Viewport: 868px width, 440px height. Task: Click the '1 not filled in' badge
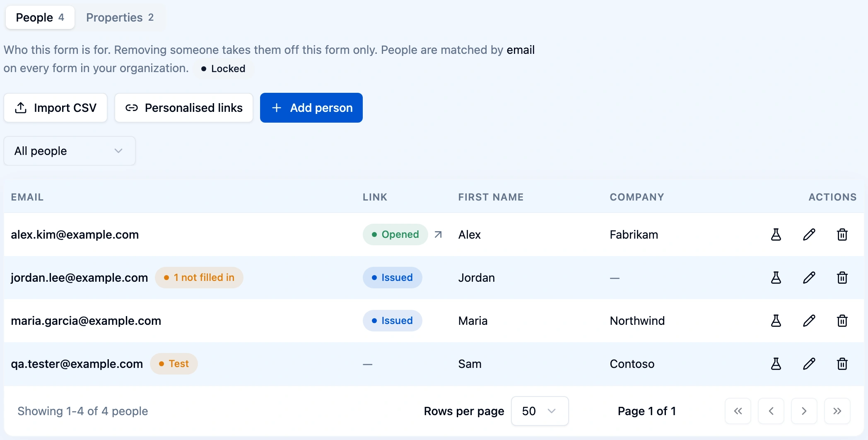coord(199,278)
